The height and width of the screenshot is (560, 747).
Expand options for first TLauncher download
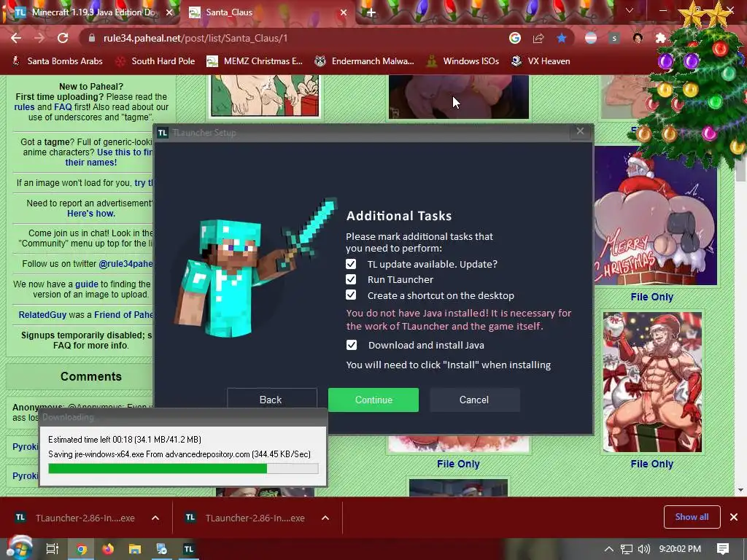[155, 518]
